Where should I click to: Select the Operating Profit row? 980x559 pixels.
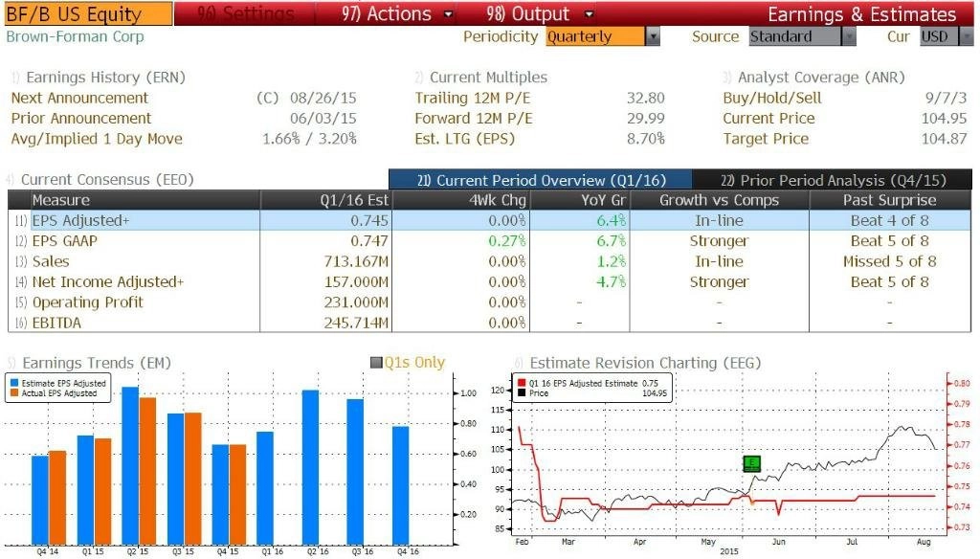pyautogui.click(x=489, y=302)
